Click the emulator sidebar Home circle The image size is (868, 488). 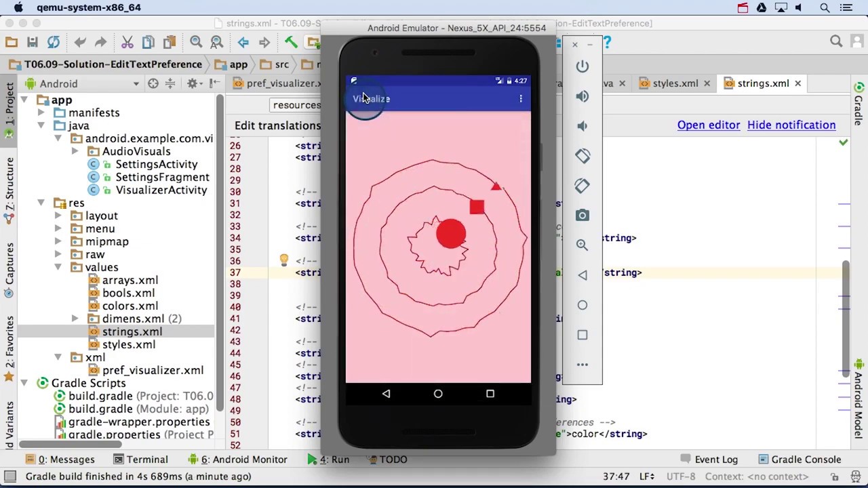[583, 305]
